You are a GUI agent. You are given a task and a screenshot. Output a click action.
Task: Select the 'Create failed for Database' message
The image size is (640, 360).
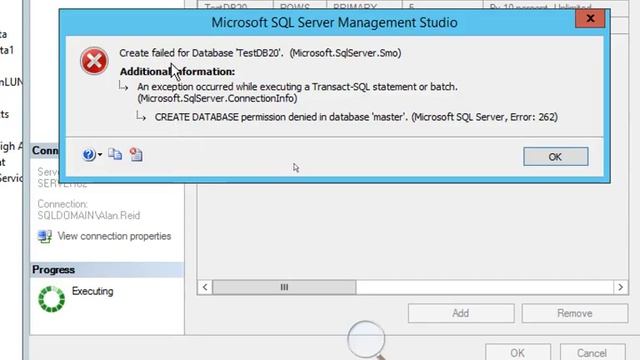(x=260, y=53)
